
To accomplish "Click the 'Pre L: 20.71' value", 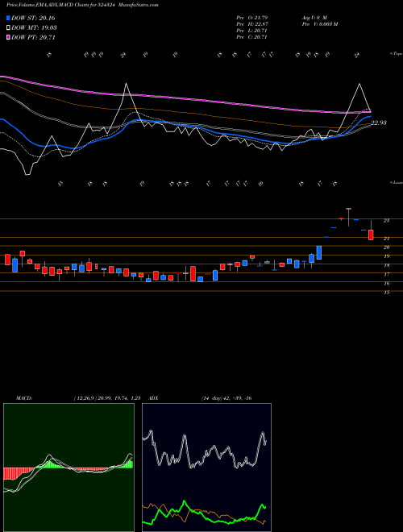I will 251,31.
